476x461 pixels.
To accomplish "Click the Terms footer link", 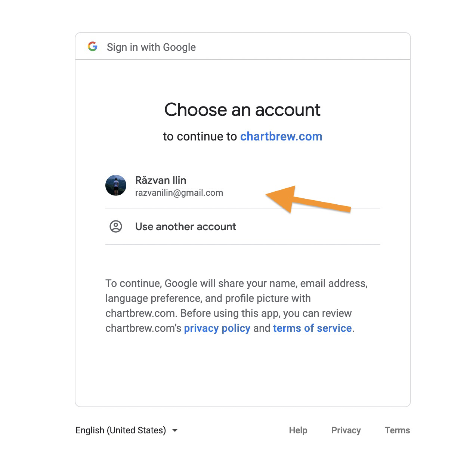I will [397, 430].
